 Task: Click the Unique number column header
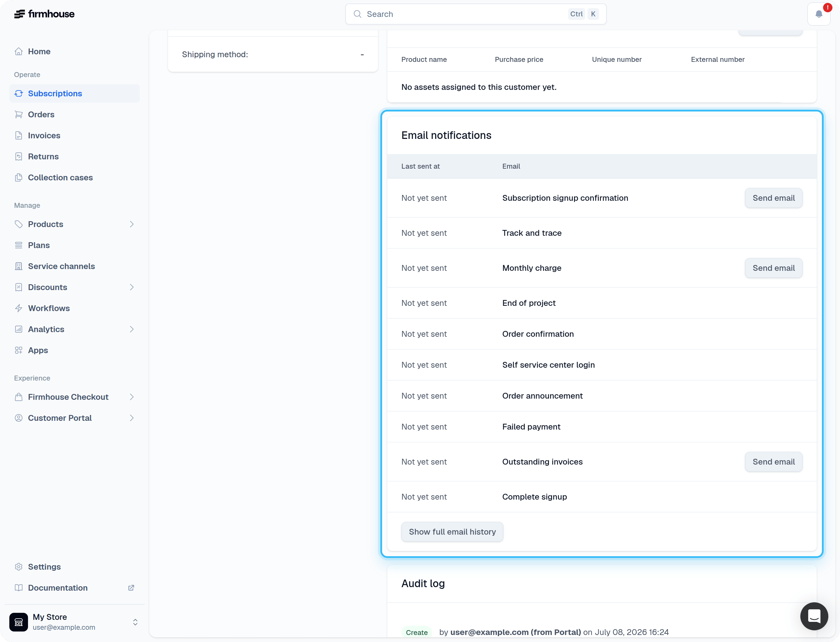[x=617, y=59]
